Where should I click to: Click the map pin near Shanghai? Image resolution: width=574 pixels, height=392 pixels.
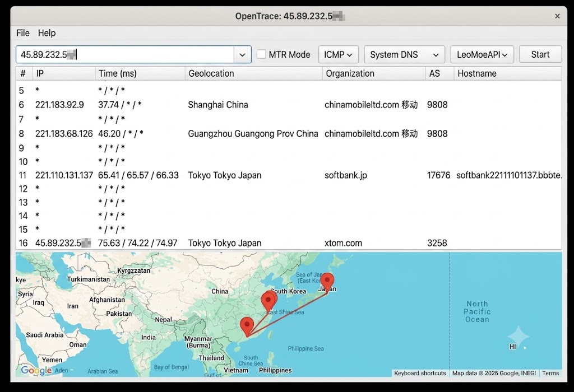coord(269,301)
